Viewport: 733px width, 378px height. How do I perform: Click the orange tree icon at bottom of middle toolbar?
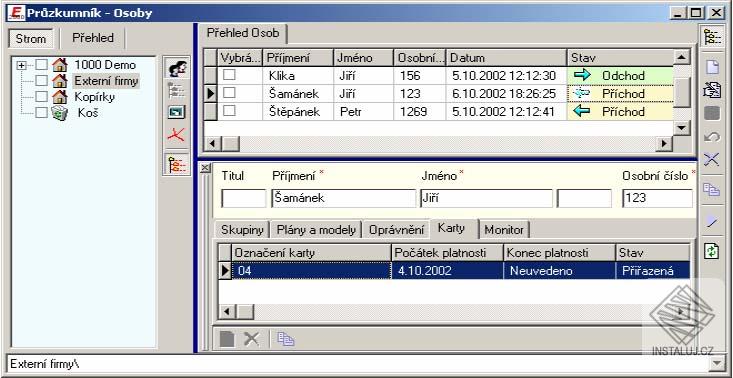(177, 164)
